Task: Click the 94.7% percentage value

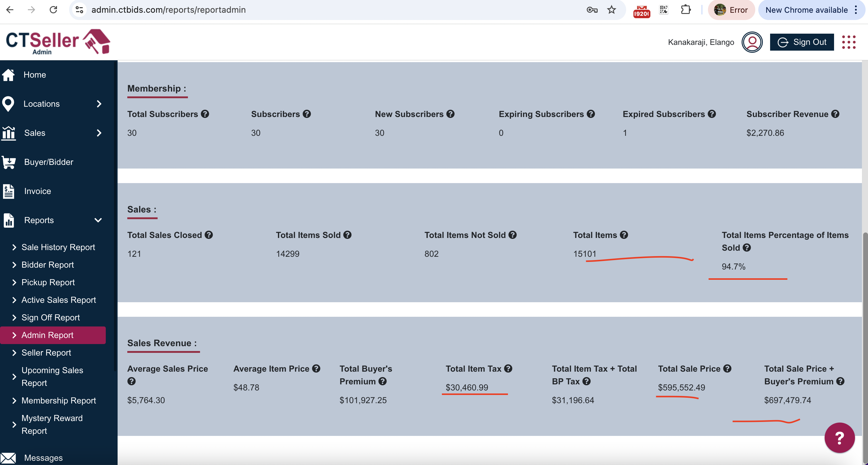Action: point(733,266)
